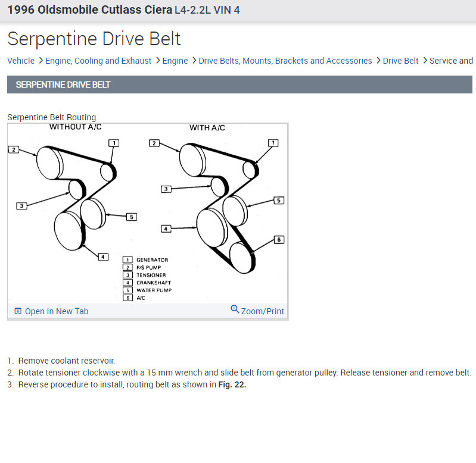Click the 'Remove coolant reservoir.' step
Screen dimensions: 476x463
(x=67, y=361)
